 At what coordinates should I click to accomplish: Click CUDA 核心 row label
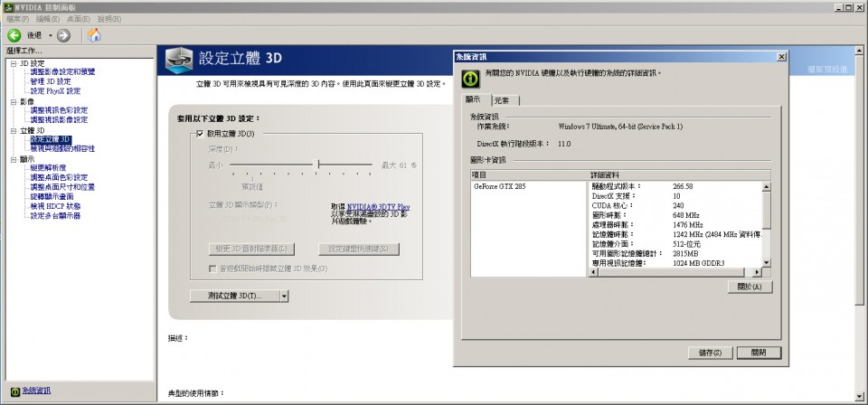(612, 206)
